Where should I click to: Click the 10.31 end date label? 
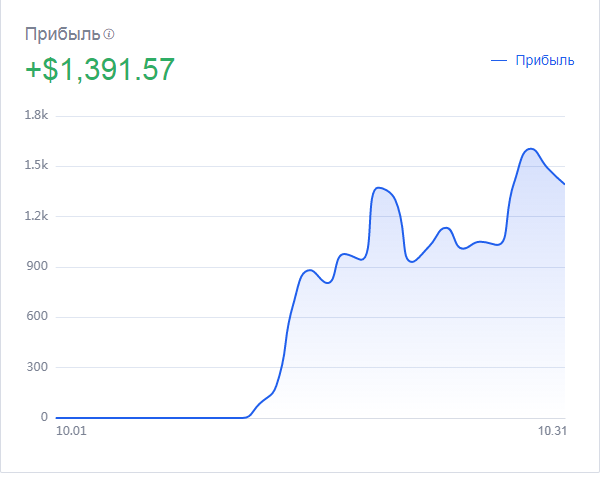tap(551, 431)
